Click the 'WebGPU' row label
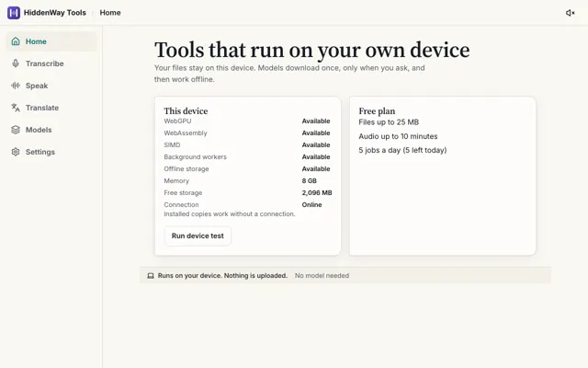 pos(177,121)
